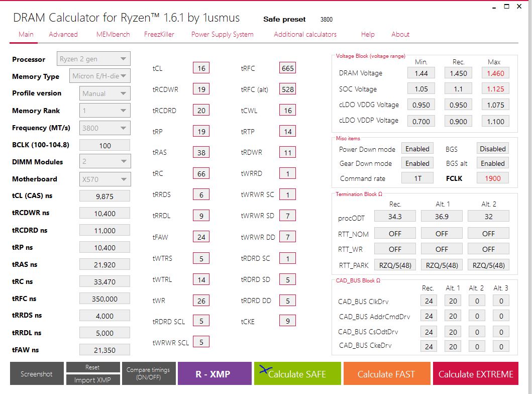Click the BGS Disabled field
Viewport: 532px width, 394px height.
tap(493, 149)
